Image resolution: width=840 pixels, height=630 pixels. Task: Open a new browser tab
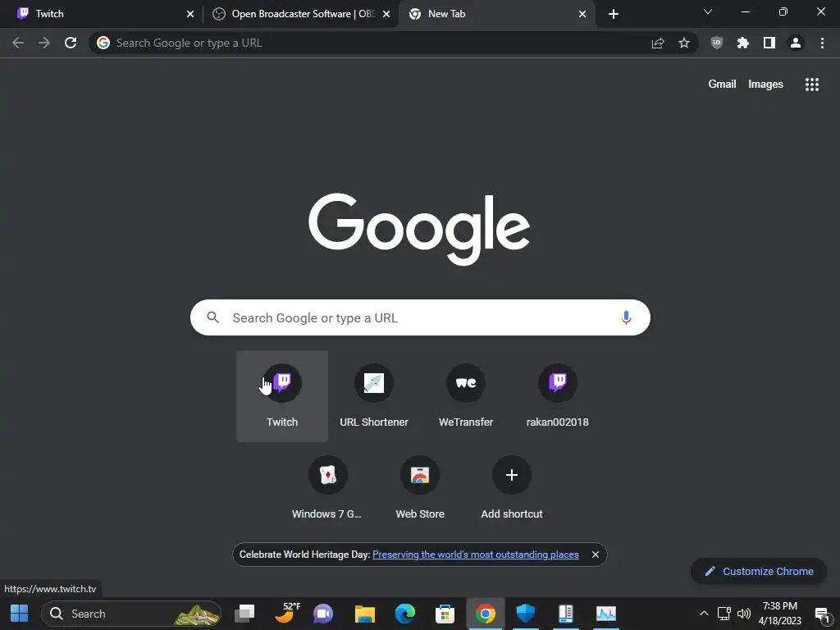614,14
